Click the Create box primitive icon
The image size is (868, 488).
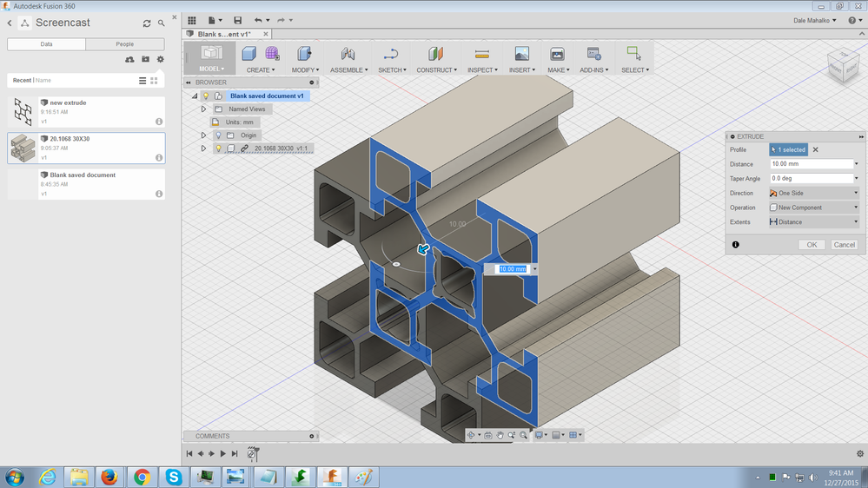click(249, 54)
